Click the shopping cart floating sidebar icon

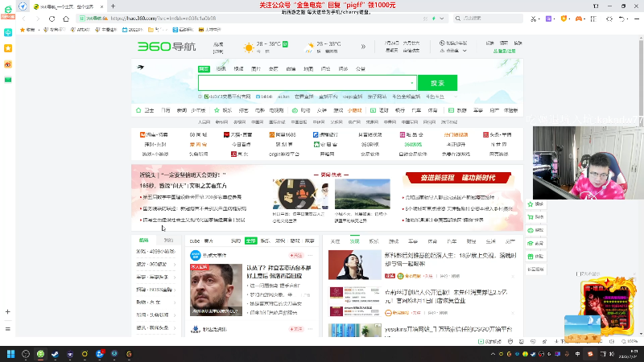click(530, 217)
